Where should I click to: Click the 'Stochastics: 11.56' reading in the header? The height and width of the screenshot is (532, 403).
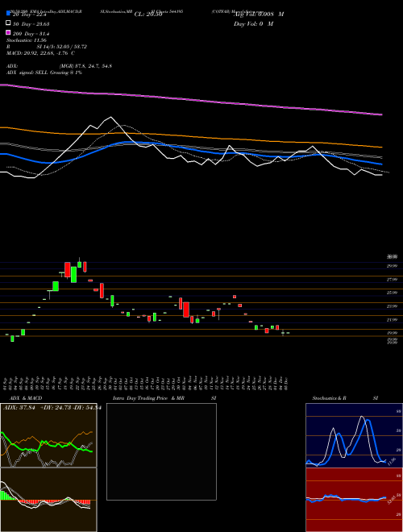[26, 40]
